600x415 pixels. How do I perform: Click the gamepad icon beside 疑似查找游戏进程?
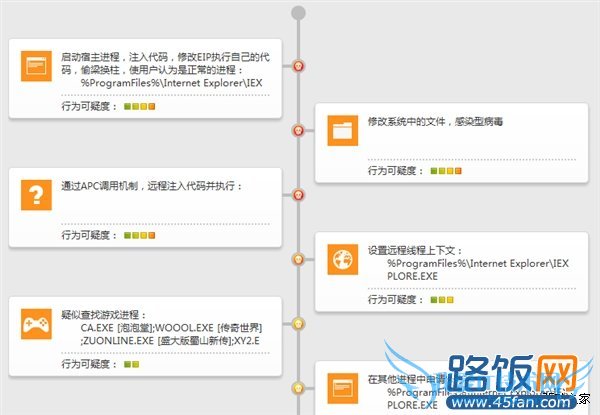[x=36, y=324]
